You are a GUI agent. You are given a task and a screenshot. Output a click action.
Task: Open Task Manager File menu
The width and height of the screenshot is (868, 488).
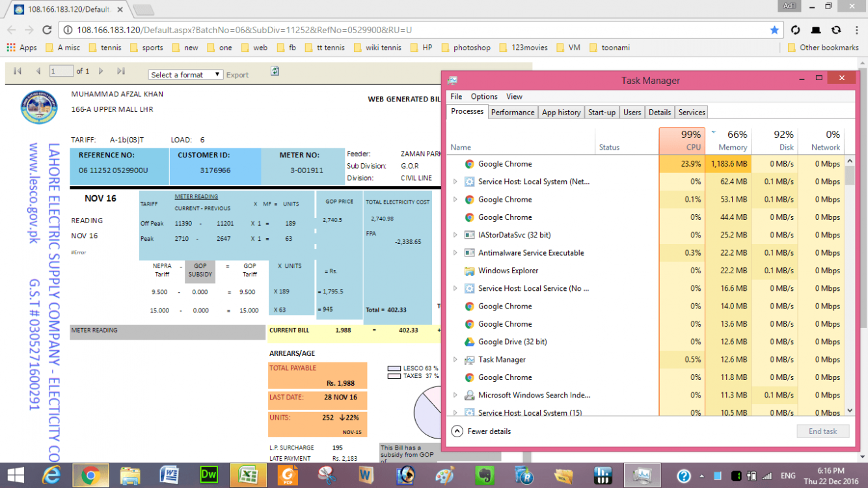tap(456, 96)
